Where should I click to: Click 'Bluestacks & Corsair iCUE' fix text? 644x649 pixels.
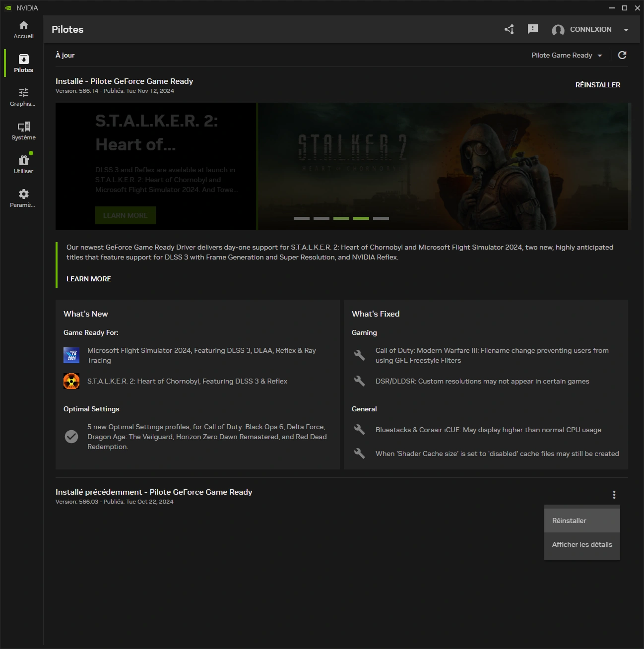pyautogui.click(x=488, y=430)
